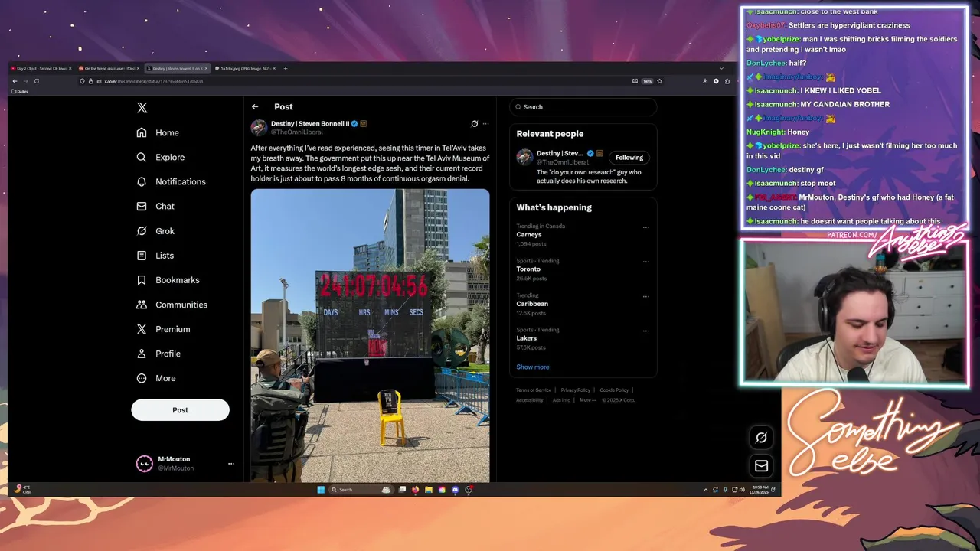Image resolution: width=980 pixels, height=551 pixels.
Task: Go back using the Post back arrow
Action: (x=255, y=107)
